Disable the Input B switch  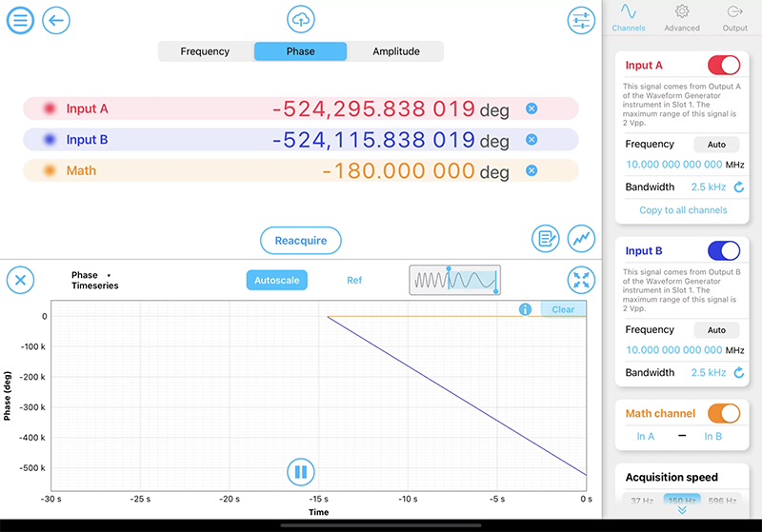[723, 251]
